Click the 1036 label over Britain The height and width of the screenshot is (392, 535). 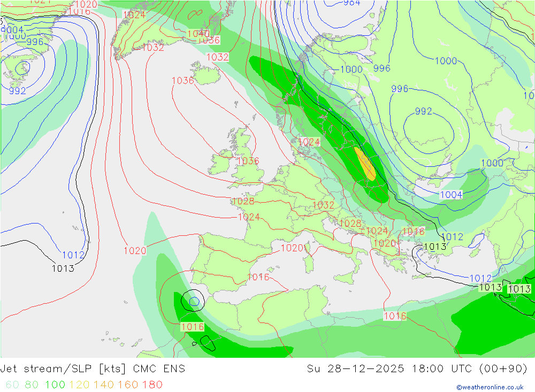[248, 160]
